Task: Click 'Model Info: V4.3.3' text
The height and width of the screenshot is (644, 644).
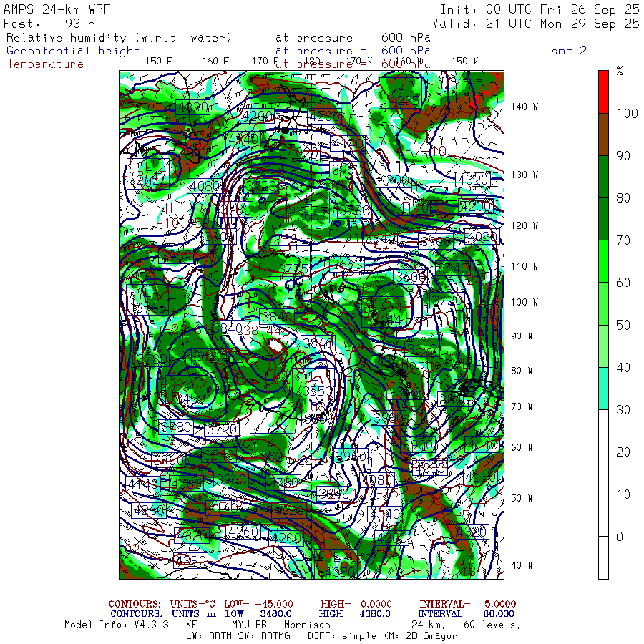Action: point(117,625)
